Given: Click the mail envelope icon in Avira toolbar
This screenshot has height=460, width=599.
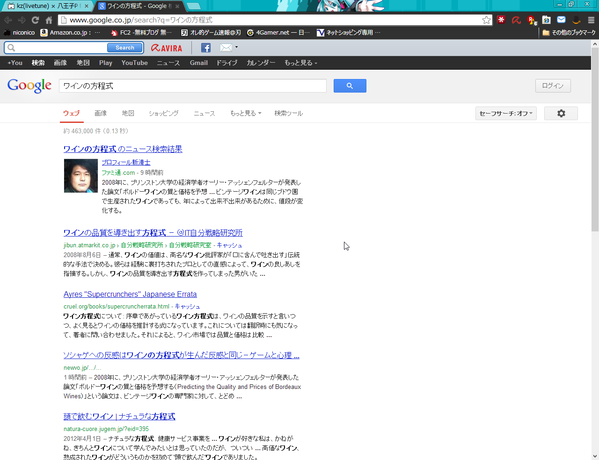Looking at the screenshot, I should [x=226, y=47].
